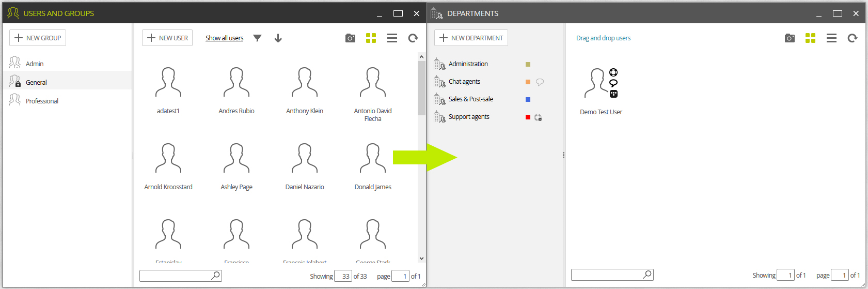Click the support icon beside Support agents

coord(538,117)
